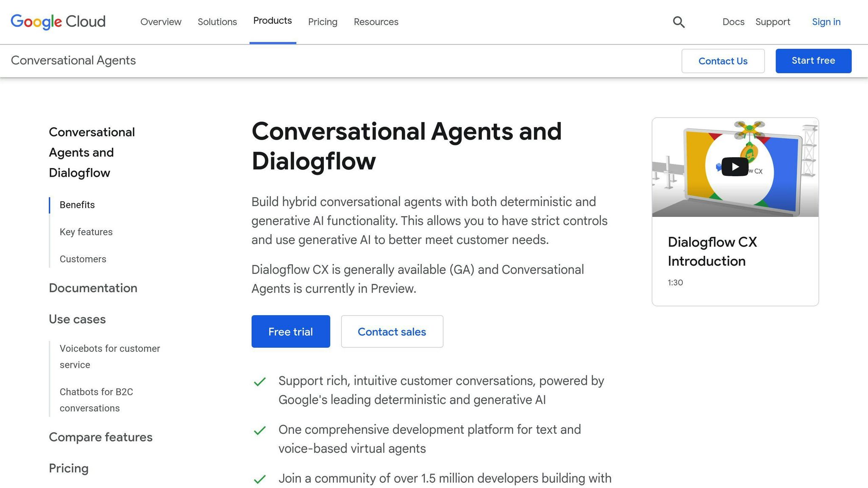Expand the Documentation section
The height and width of the screenshot is (488, 868).
point(93,288)
